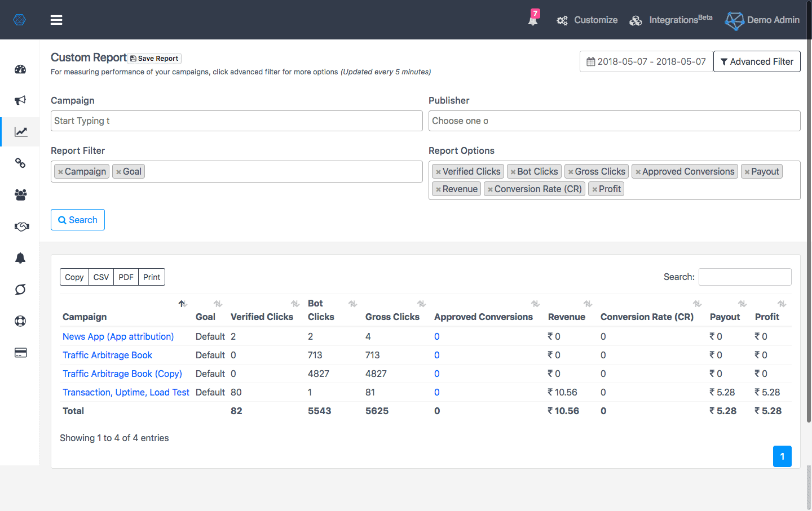Screen dimensions: 812x511
Task: Click Save Report button
Action: click(x=155, y=59)
